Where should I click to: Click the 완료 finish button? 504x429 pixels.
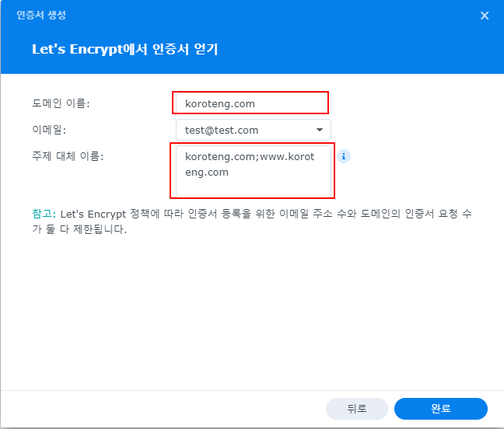pos(441,409)
